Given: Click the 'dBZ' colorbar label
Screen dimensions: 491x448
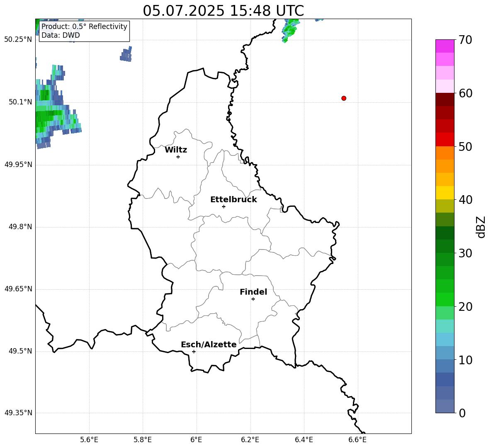Looking at the screenshot, I should click(481, 227).
